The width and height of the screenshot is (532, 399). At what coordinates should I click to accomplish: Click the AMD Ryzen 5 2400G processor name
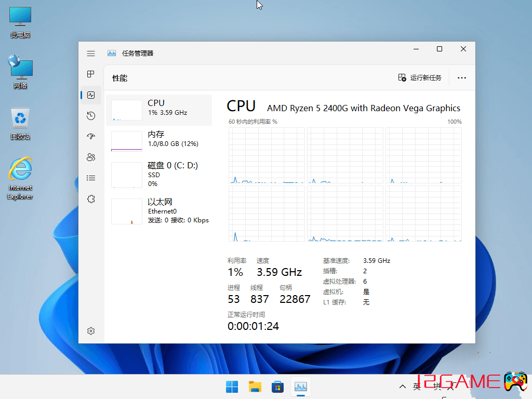tap(363, 108)
